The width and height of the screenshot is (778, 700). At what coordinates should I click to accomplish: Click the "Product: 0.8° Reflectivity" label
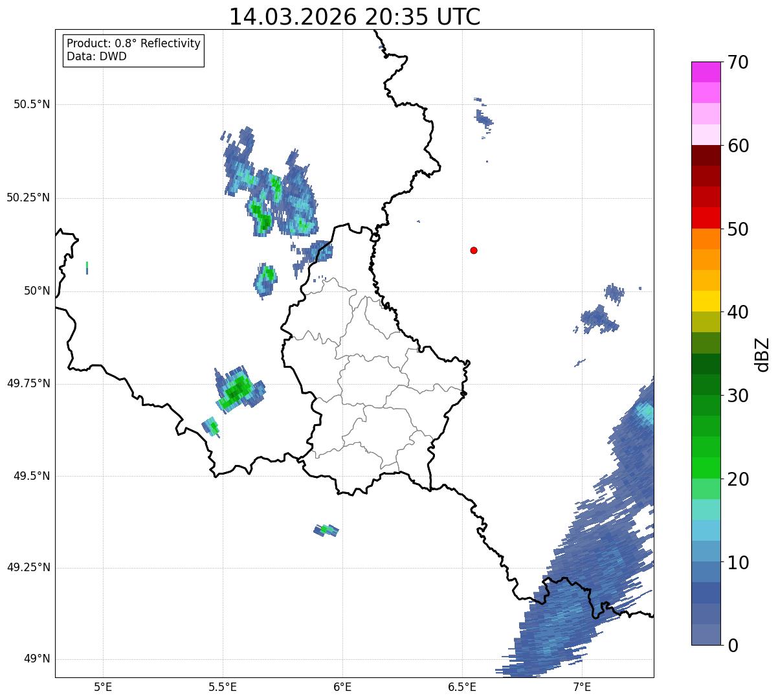click(134, 43)
